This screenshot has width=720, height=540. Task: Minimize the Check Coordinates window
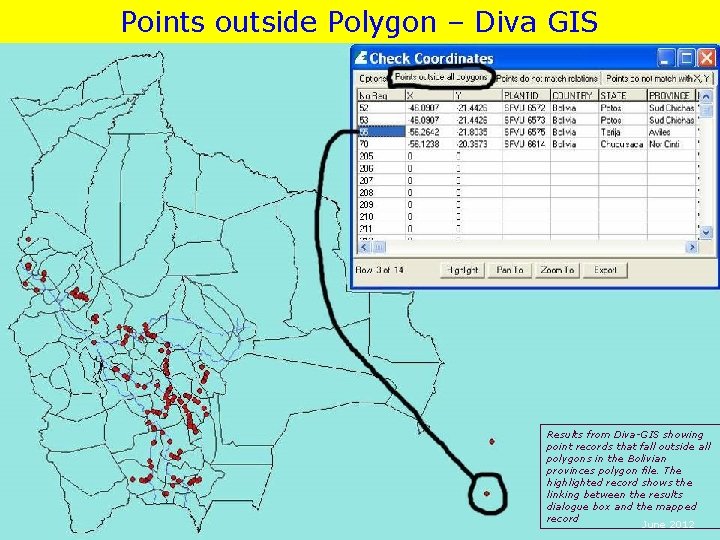[665, 58]
